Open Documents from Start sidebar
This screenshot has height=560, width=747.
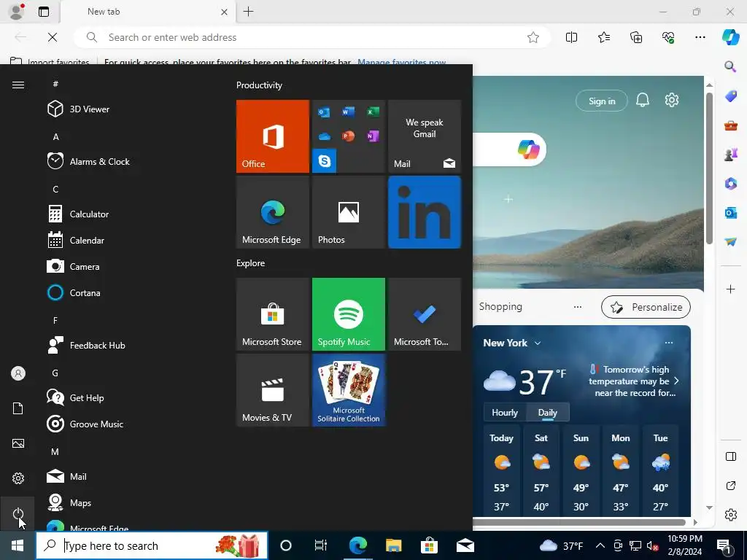click(18, 408)
